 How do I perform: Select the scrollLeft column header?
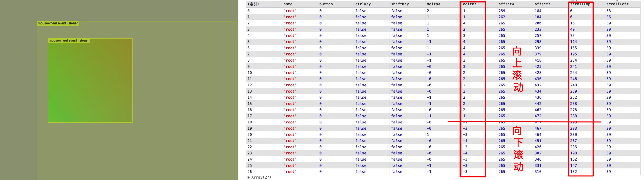(x=617, y=4)
